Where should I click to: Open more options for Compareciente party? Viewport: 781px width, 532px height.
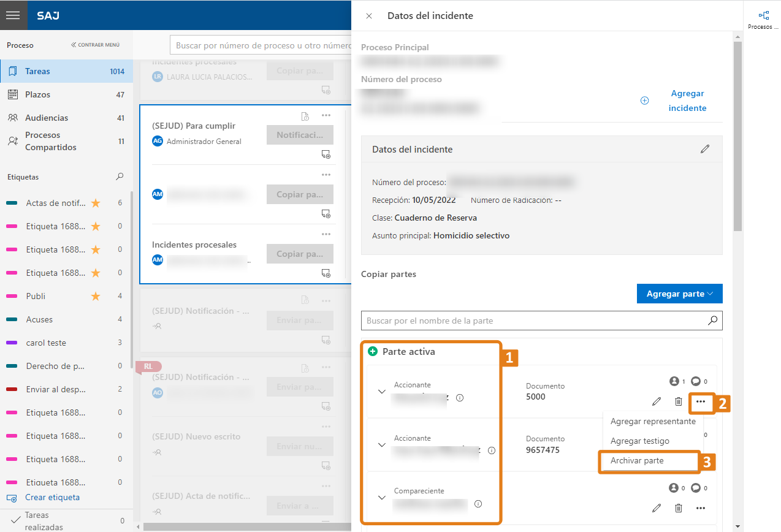[701, 507]
